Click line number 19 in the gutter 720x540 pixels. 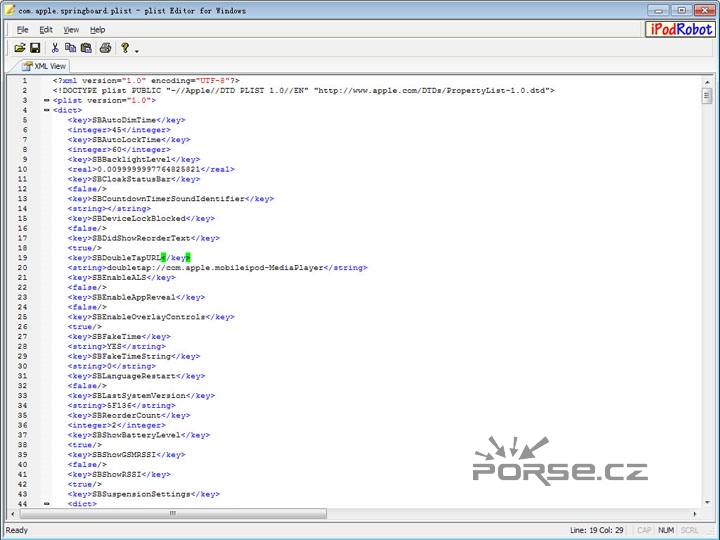pyautogui.click(x=22, y=258)
